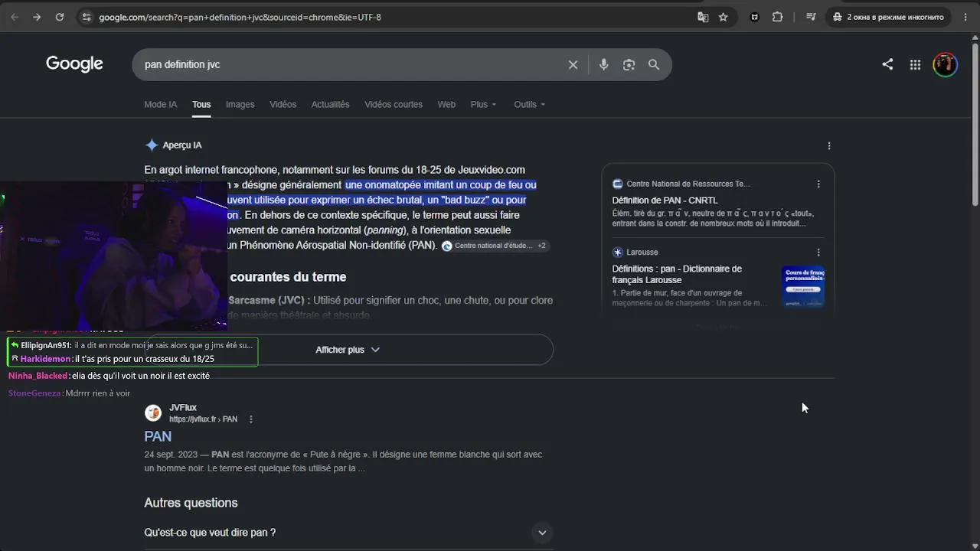
Task: Reload the Google search page
Action: (x=59, y=17)
